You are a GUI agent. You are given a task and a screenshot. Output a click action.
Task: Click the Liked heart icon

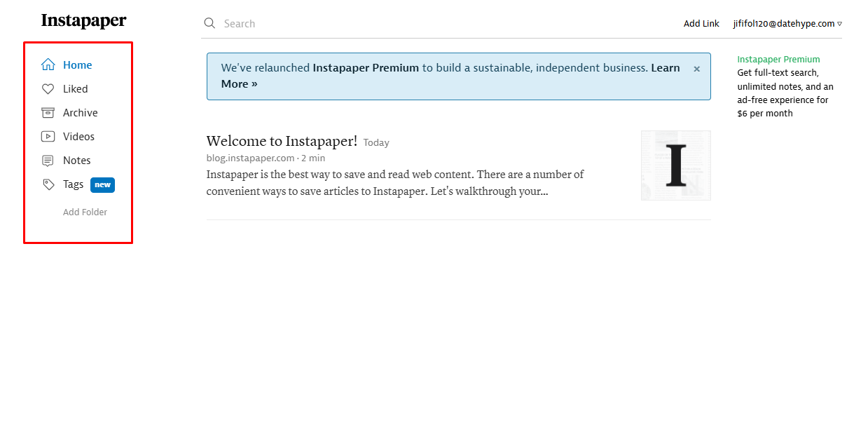[48, 89]
